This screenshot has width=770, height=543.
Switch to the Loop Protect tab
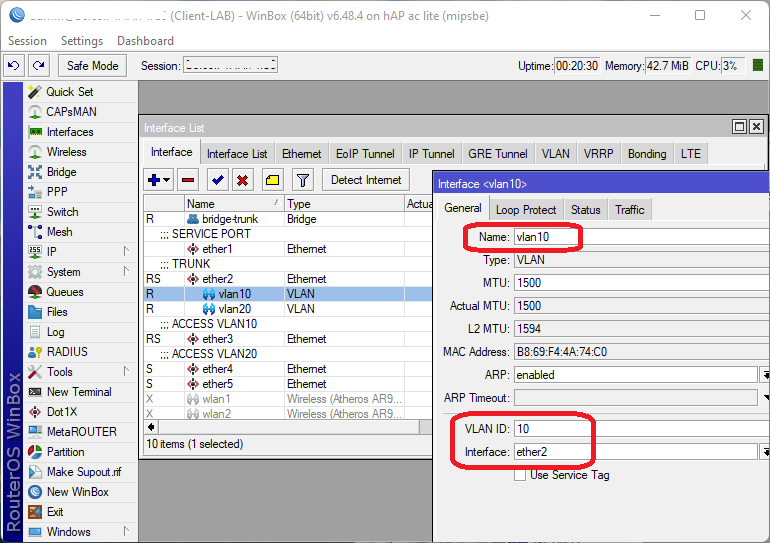[526, 210]
